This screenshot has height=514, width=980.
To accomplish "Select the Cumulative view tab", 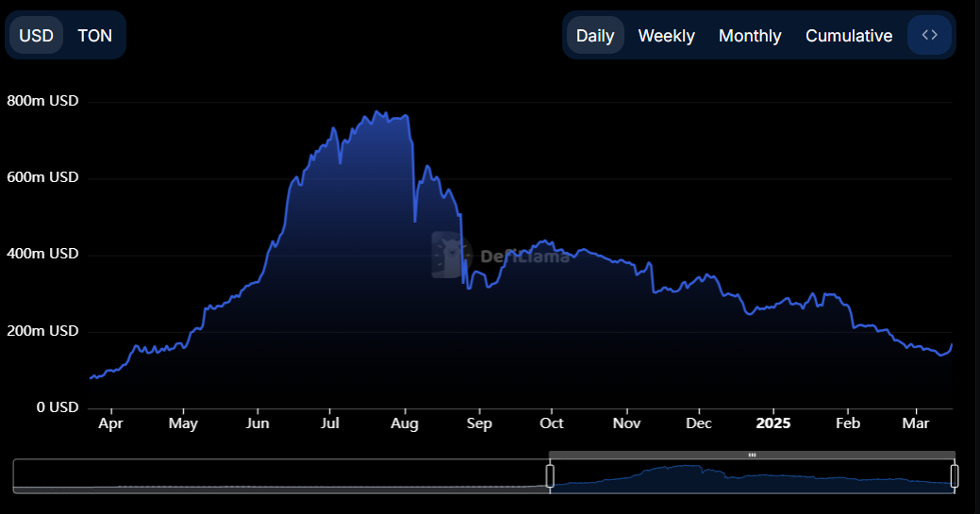I will point(849,36).
